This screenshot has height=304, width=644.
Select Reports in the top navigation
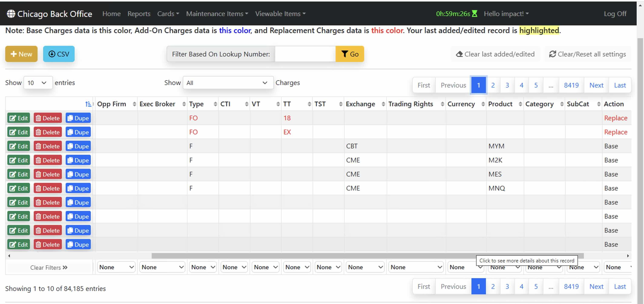(x=139, y=14)
